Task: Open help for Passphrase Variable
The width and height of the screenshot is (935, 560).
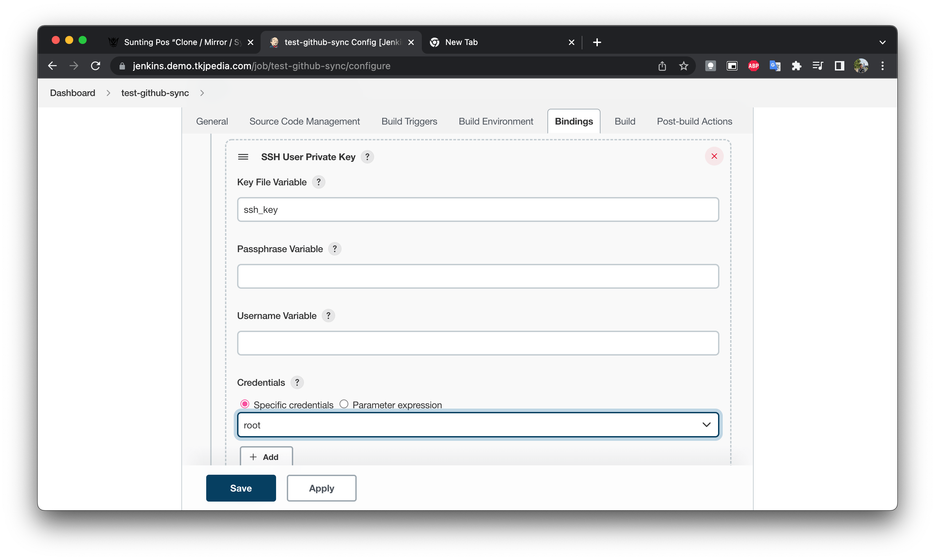Action: [x=335, y=249]
